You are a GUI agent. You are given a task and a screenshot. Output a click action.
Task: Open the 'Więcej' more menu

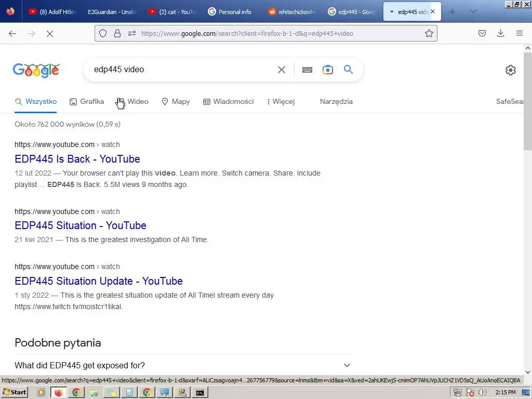[x=281, y=101]
